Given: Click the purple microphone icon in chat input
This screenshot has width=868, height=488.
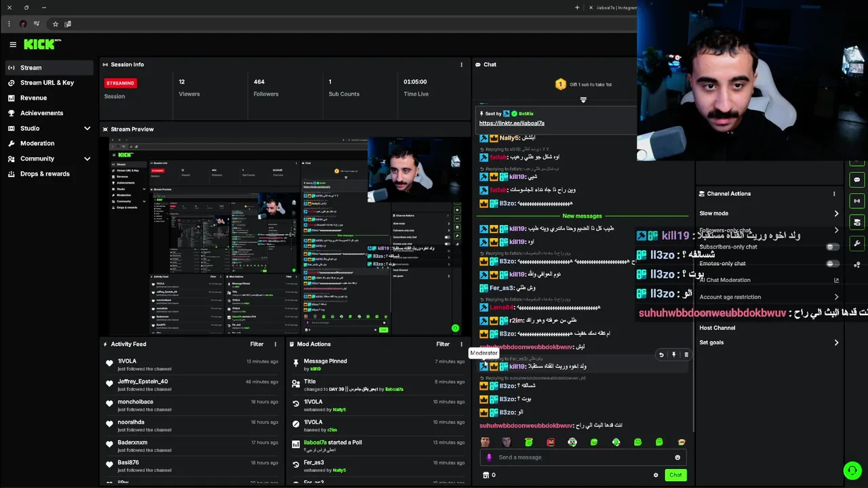Looking at the screenshot, I should pyautogui.click(x=490, y=457).
